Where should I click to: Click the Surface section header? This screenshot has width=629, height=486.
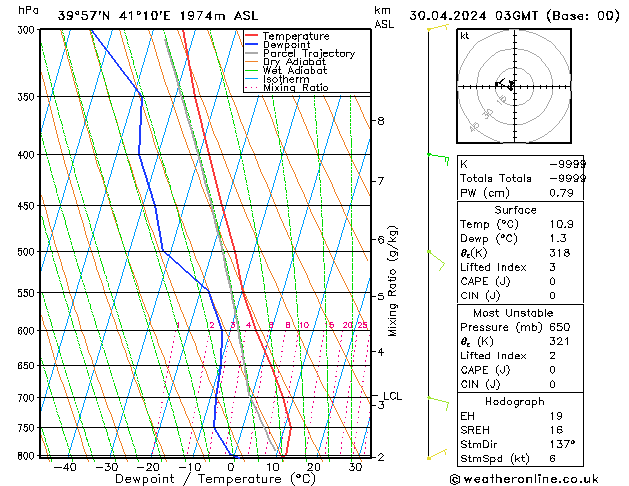coord(515,210)
